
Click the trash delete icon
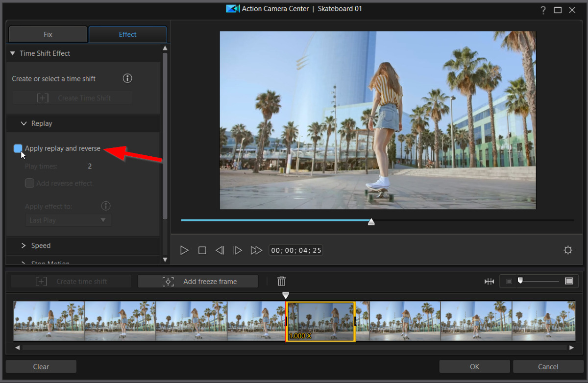(282, 281)
